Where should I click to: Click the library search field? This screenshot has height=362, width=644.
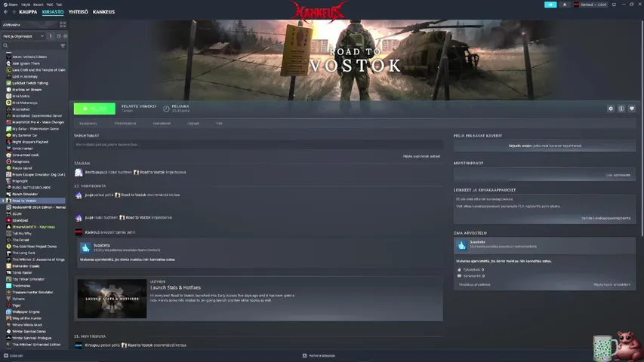click(31, 45)
